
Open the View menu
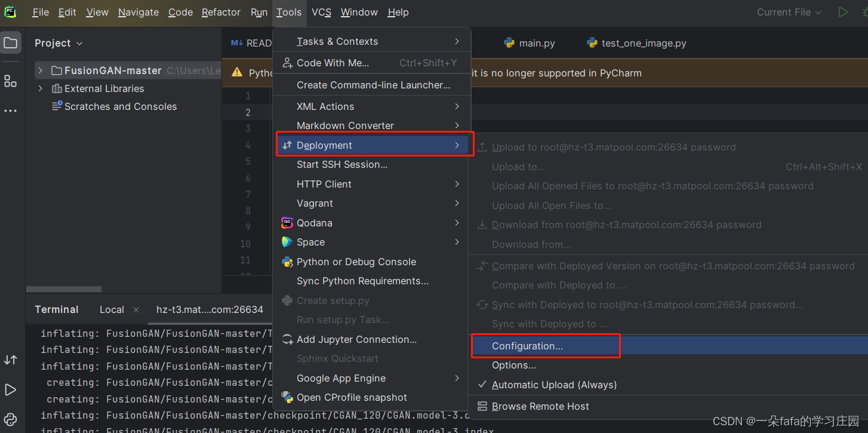(97, 12)
